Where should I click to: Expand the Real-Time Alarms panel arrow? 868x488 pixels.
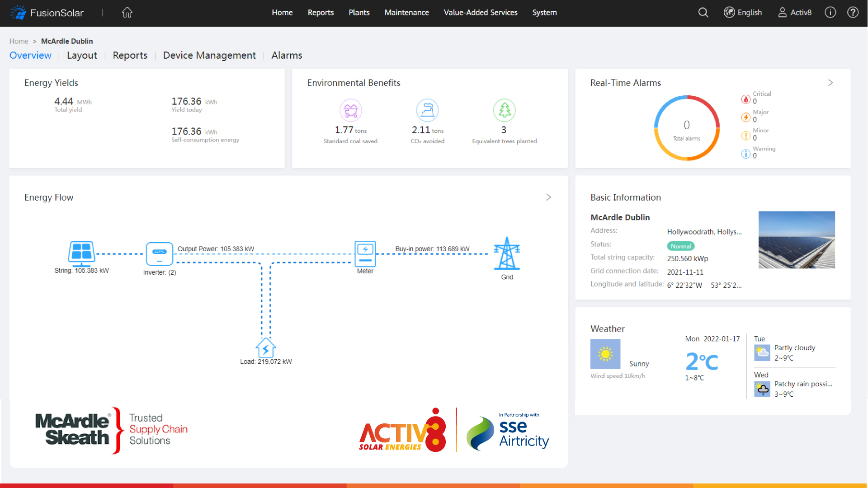pos(830,83)
